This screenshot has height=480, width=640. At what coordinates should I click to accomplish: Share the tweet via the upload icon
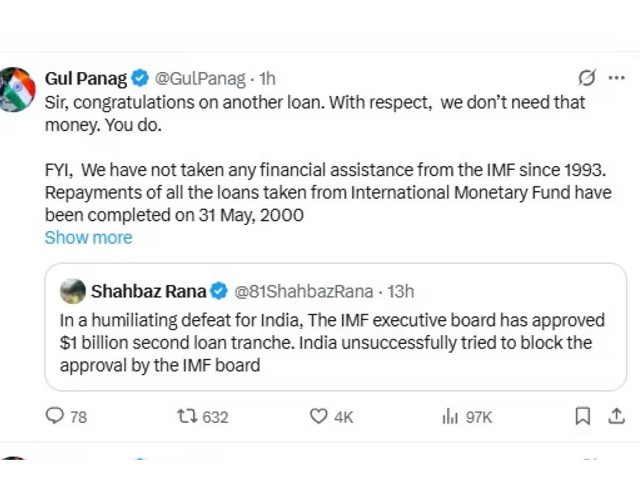(x=616, y=416)
